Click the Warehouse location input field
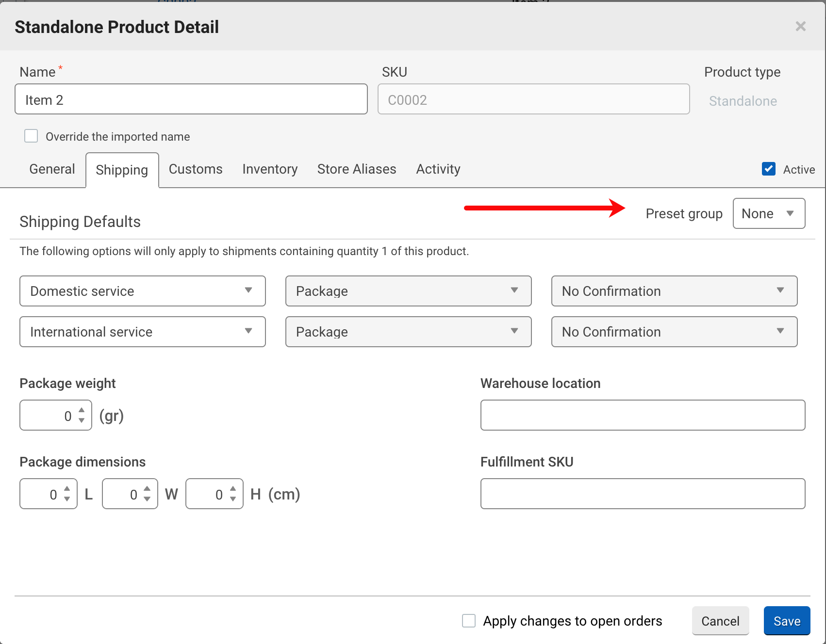 643,415
